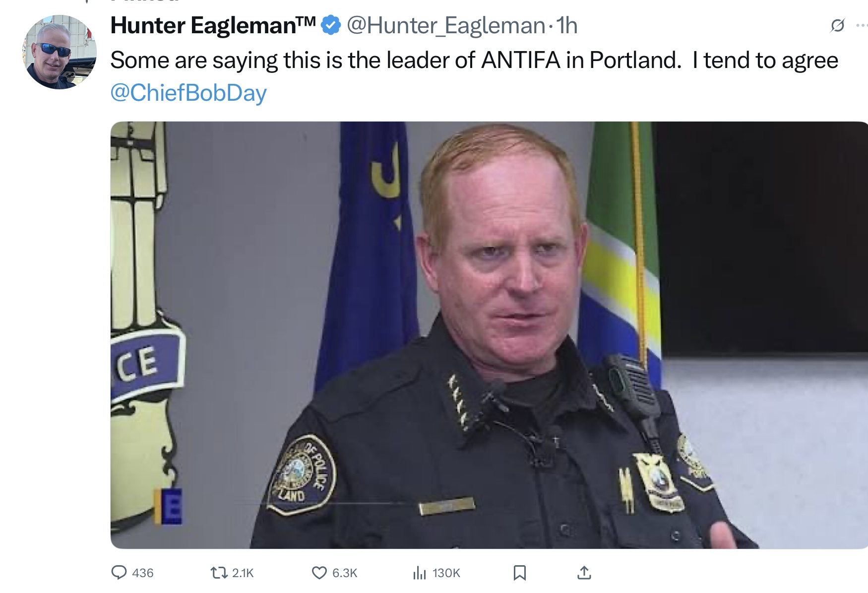
Task: Expand the attached police officer photo
Action: tap(489, 335)
